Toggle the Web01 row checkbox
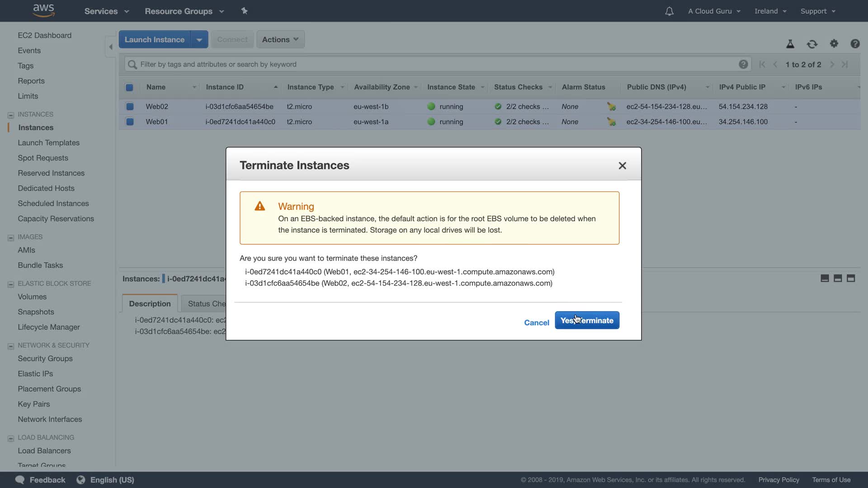Image resolution: width=868 pixels, height=488 pixels. coord(130,122)
